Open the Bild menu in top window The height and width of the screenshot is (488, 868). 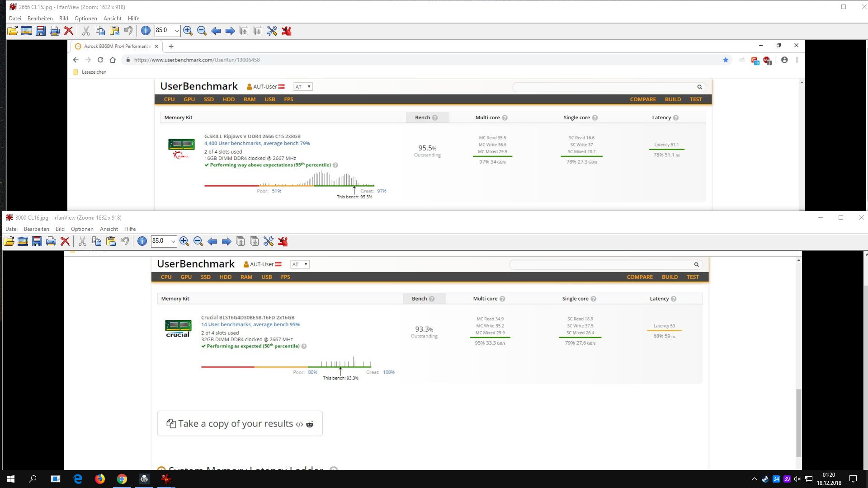[x=64, y=19]
